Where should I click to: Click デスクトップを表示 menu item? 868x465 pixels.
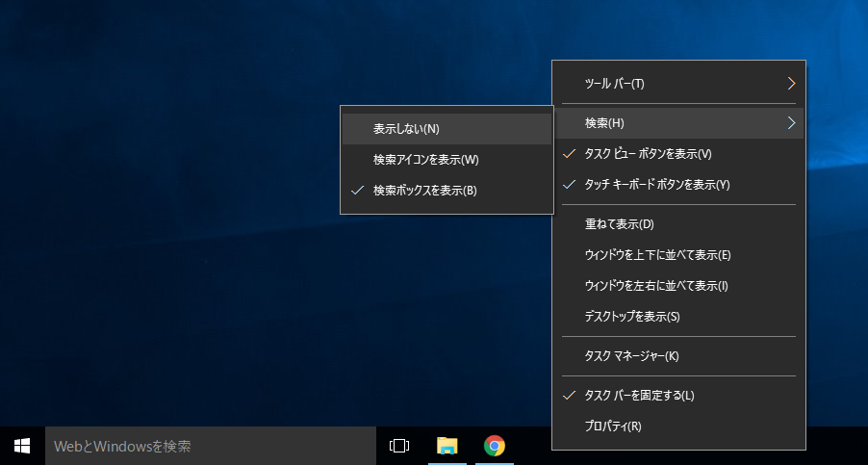click(x=631, y=317)
